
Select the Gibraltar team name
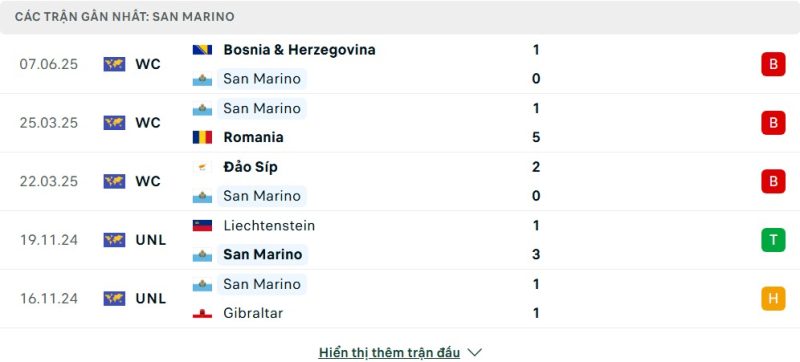click(253, 313)
